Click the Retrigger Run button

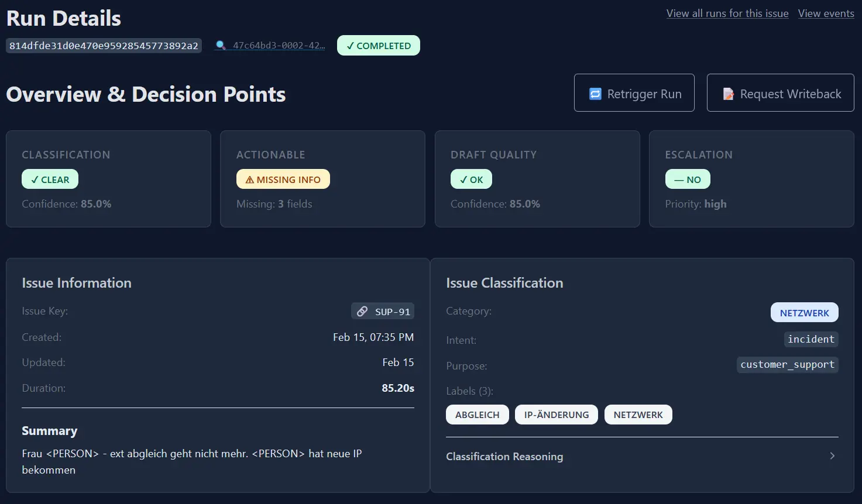(x=634, y=92)
